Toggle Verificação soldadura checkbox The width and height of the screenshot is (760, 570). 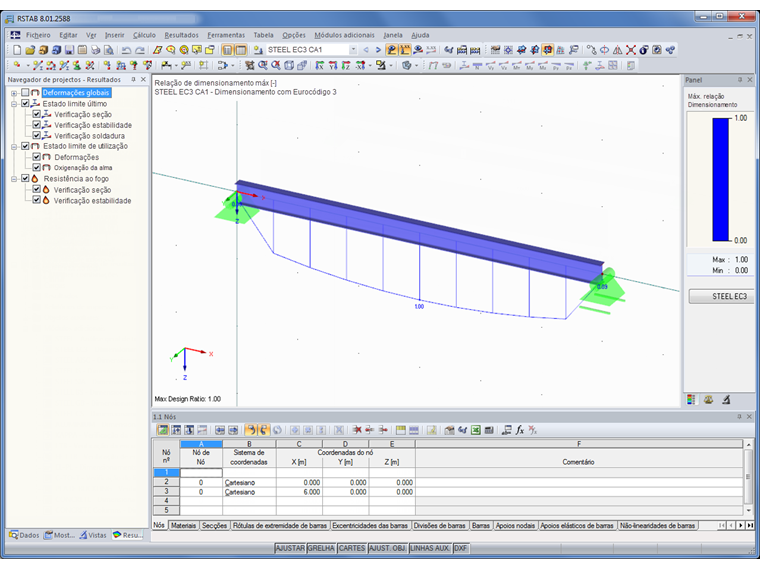click(x=36, y=136)
